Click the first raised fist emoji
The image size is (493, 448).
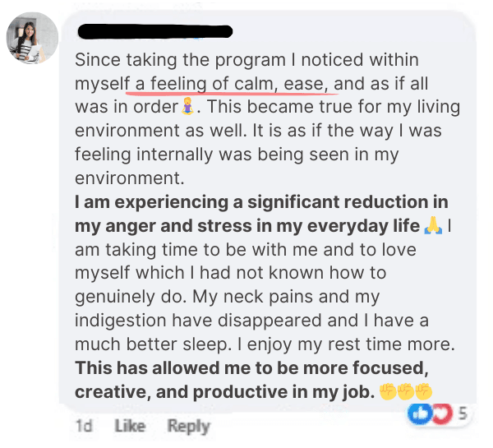387,392
